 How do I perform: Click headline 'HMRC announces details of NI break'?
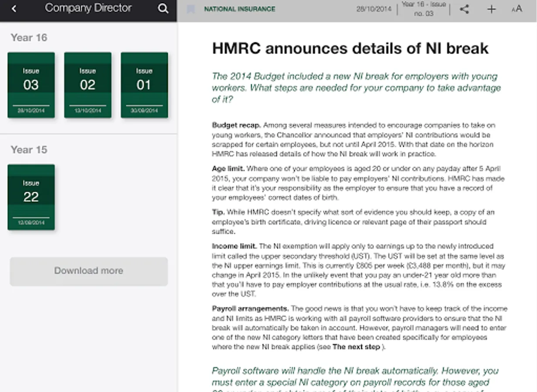click(350, 48)
